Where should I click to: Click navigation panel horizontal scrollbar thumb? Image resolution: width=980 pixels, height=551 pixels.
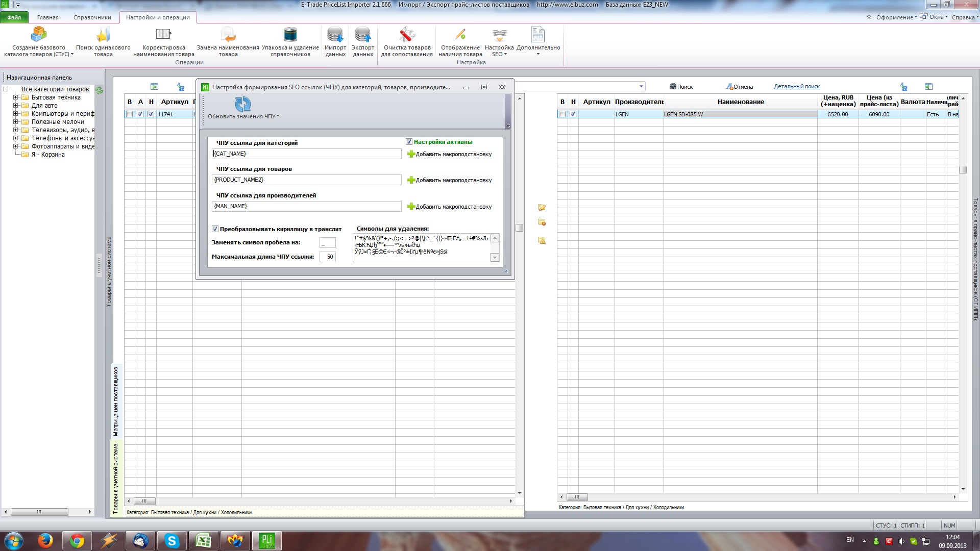[39, 512]
